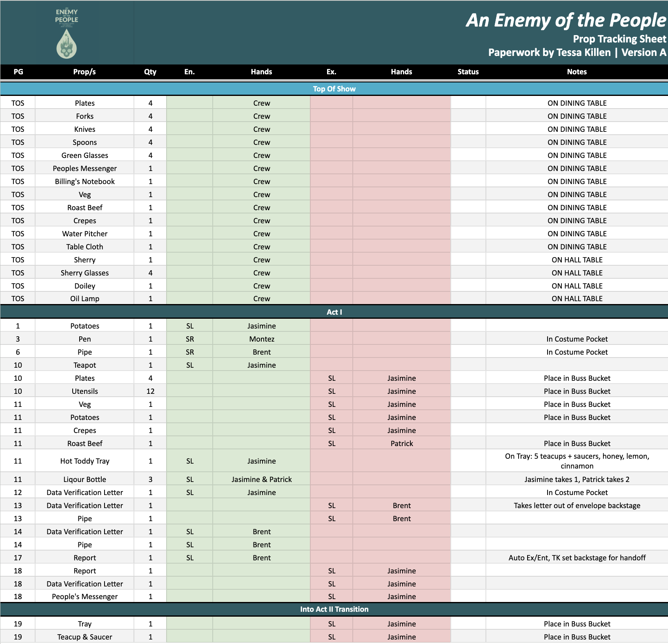Click the Ex. column header

(x=332, y=72)
